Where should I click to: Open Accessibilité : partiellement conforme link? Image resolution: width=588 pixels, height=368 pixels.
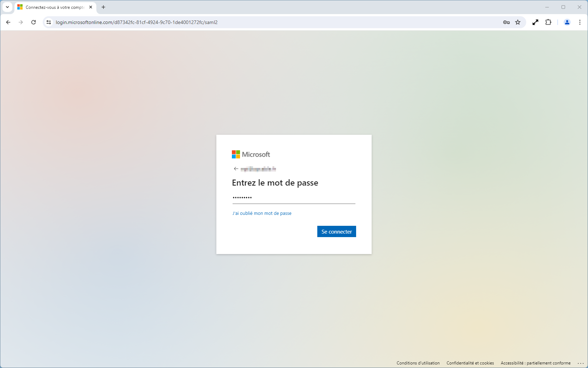point(535,363)
